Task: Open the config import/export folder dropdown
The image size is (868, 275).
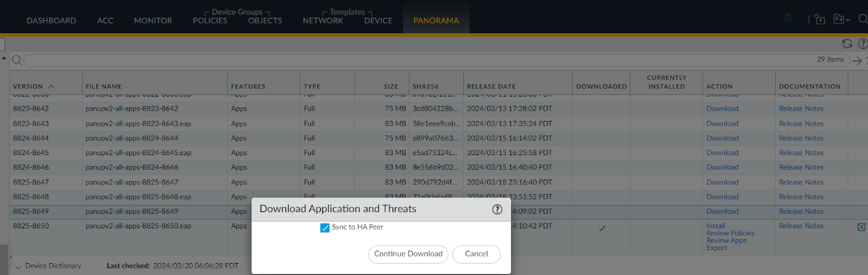Action: [x=841, y=20]
